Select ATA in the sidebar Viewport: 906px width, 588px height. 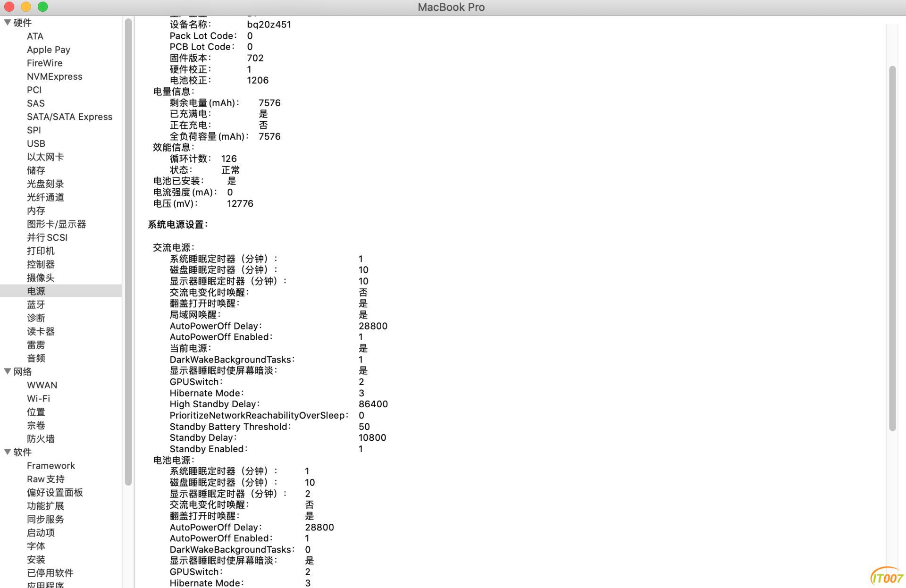[35, 36]
